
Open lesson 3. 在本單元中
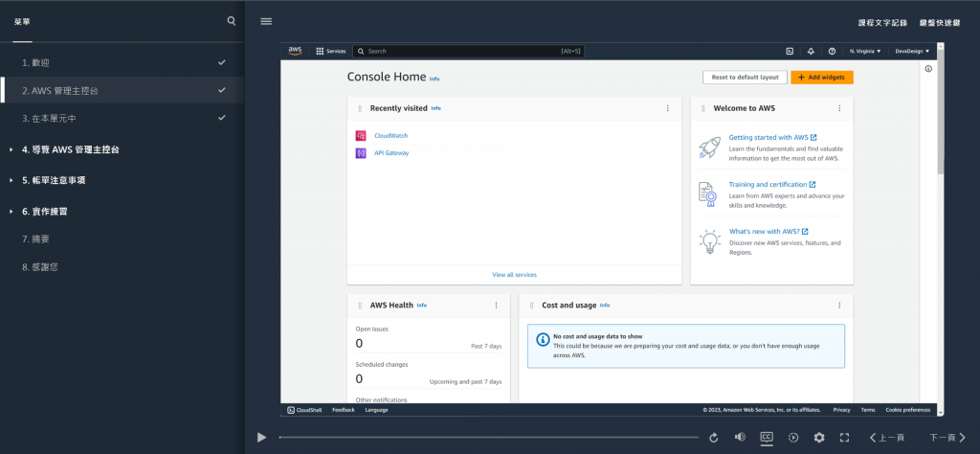[122, 118]
